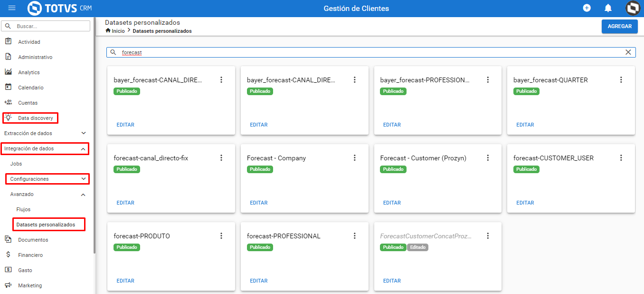Click the Gasto money icon
This screenshot has width=644, height=294.
[x=8, y=270]
